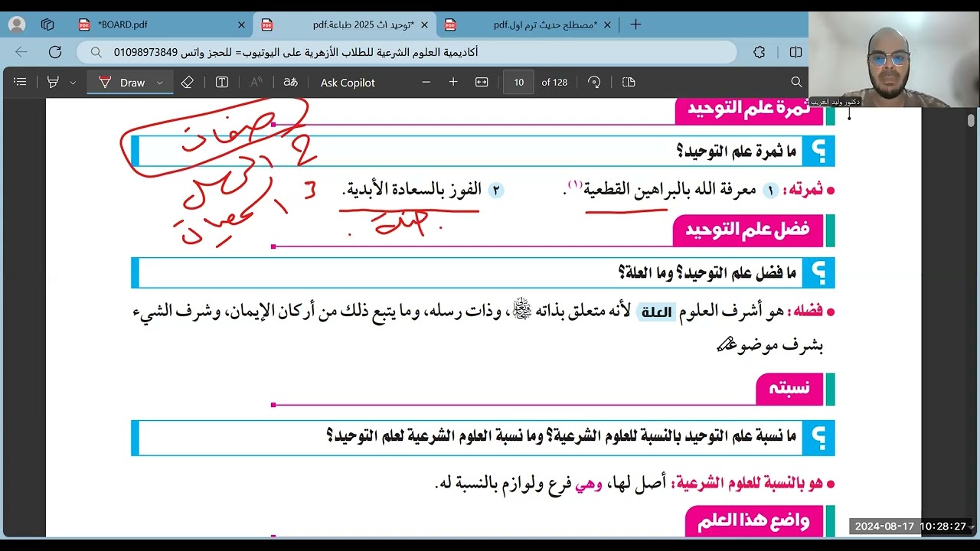Viewport: 980px width, 551px height.
Task: Click the question ما فضل علم التوحيد؟ وما العلة؟
Action: coord(707,272)
